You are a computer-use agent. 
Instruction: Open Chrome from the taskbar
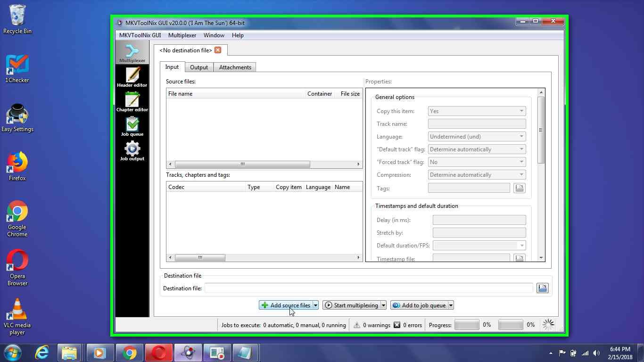130,353
